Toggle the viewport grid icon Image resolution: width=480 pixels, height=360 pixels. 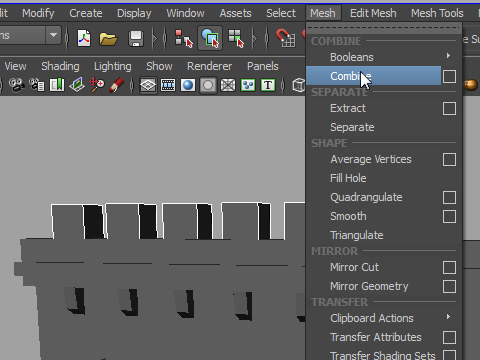tap(148, 85)
